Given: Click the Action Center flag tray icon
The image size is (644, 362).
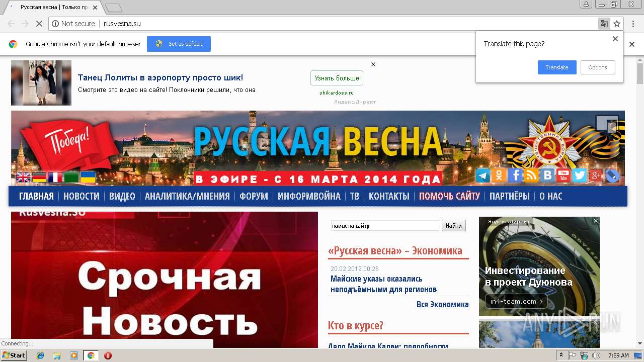Looking at the screenshot, I should click(x=572, y=355).
